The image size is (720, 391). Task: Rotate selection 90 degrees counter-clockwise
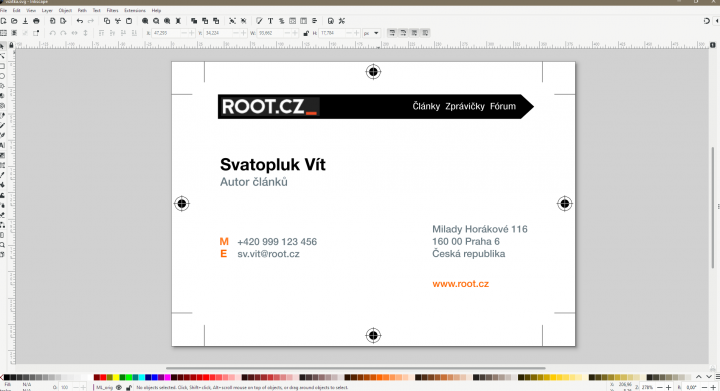[x=52, y=33]
